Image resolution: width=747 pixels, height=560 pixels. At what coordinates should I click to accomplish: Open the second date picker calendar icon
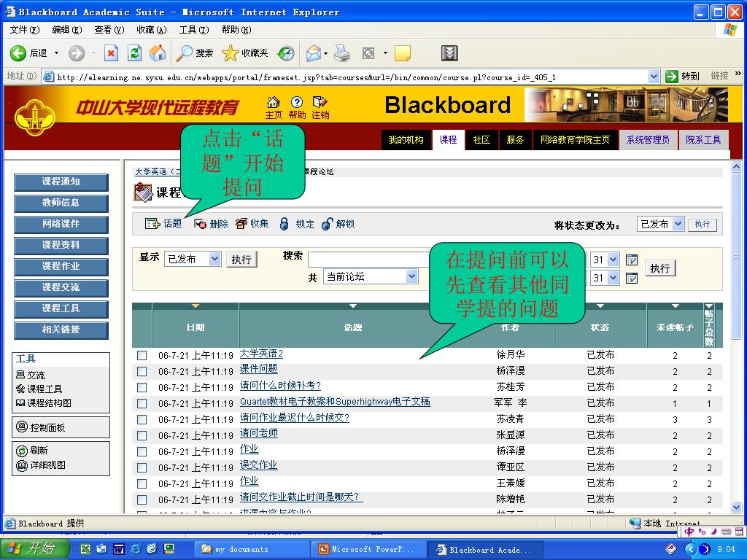point(632,278)
